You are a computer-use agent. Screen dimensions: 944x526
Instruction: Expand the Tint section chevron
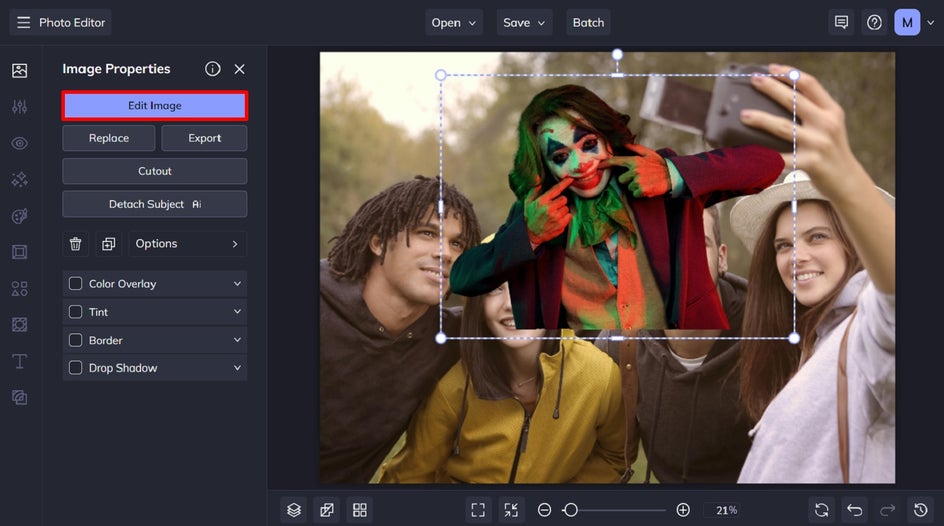(237, 312)
